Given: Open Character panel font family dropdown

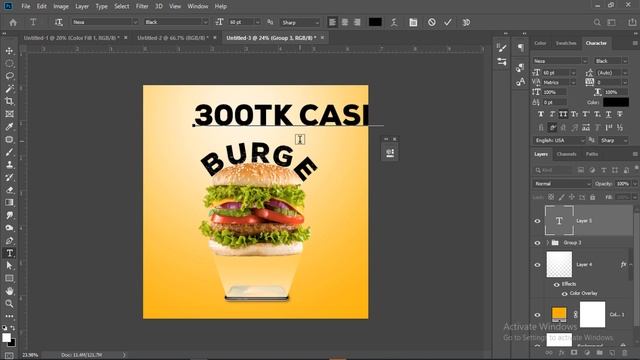Looking at the screenshot, I should [584, 61].
